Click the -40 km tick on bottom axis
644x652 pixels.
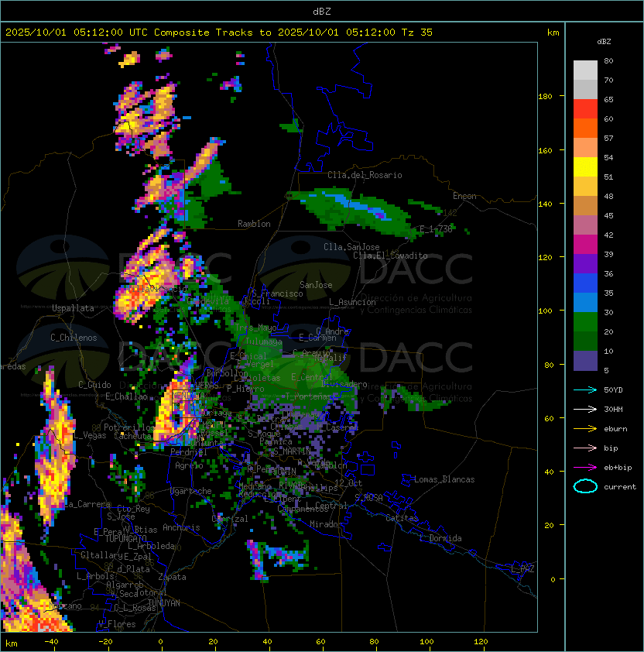point(52,642)
